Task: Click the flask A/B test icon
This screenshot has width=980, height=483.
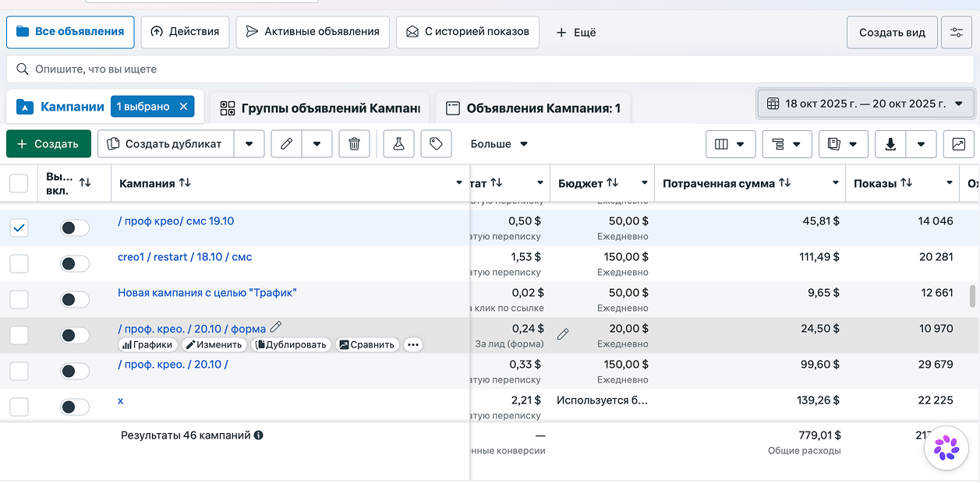Action: [x=398, y=144]
